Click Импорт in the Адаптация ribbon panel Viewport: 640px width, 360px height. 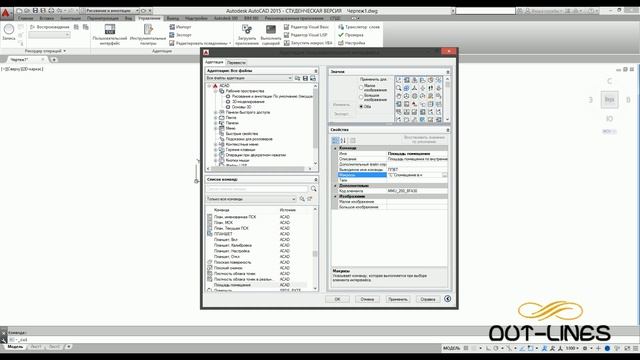click(180, 27)
